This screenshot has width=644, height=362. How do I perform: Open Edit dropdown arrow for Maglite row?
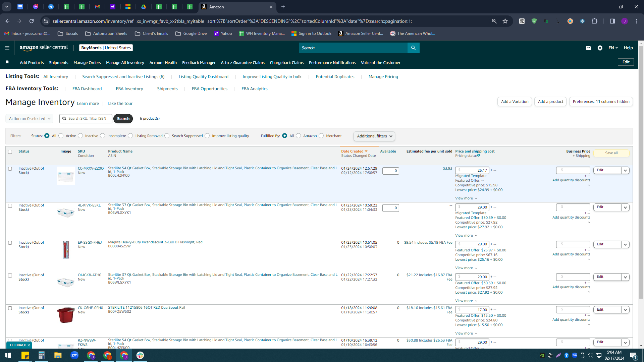(625, 244)
